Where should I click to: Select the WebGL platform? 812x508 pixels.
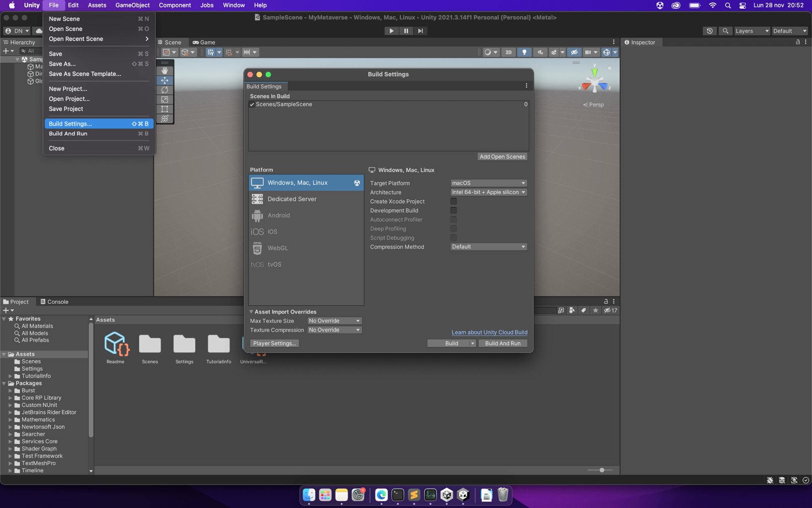306,248
